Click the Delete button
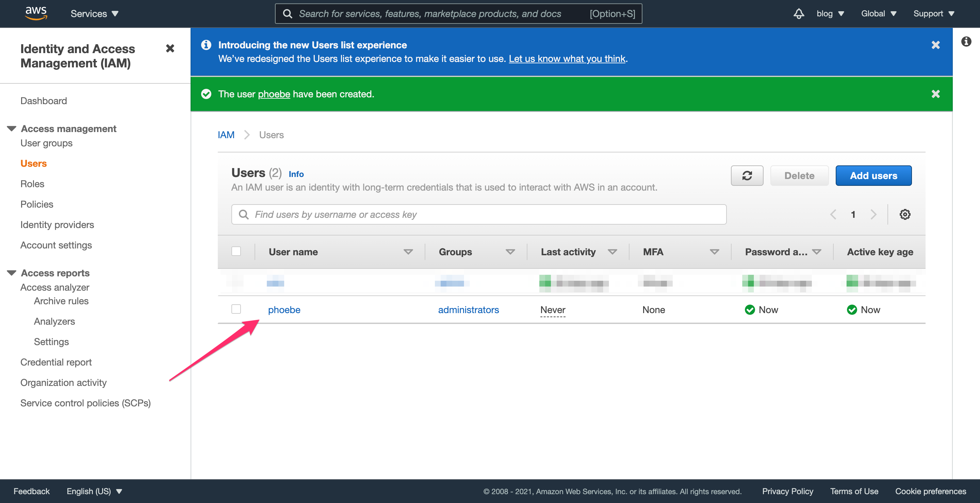The width and height of the screenshot is (980, 503). click(x=799, y=176)
